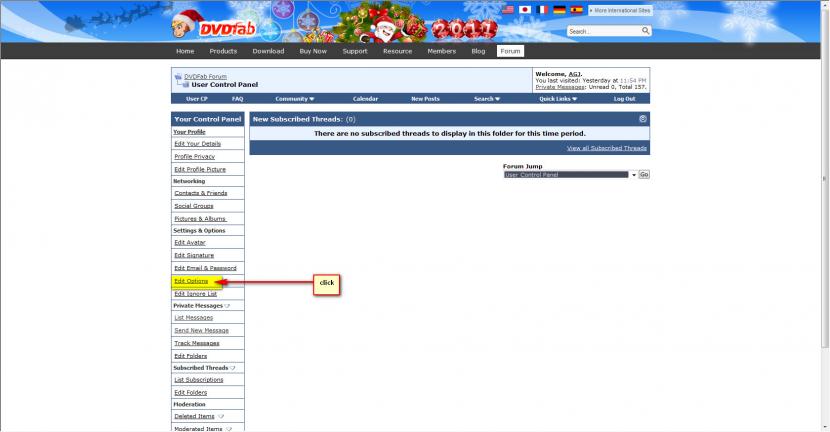Open the Forum Jump combo box
Image resolution: width=830 pixels, height=432 pixels.
coord(570,175)
